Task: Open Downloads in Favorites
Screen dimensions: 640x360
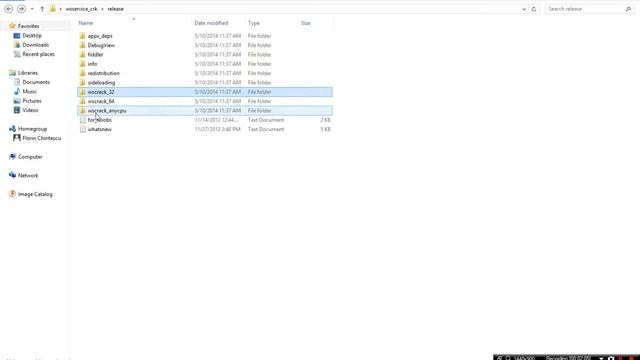Action: (x=36, y=45)
